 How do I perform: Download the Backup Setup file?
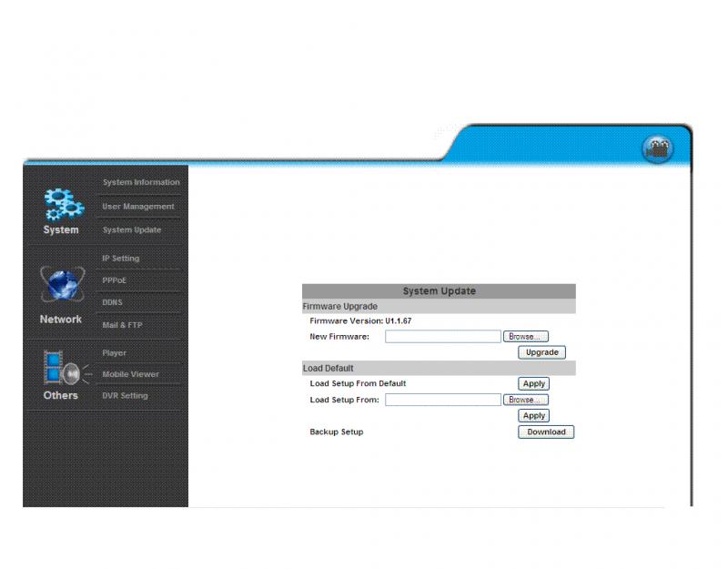[546, 432]
